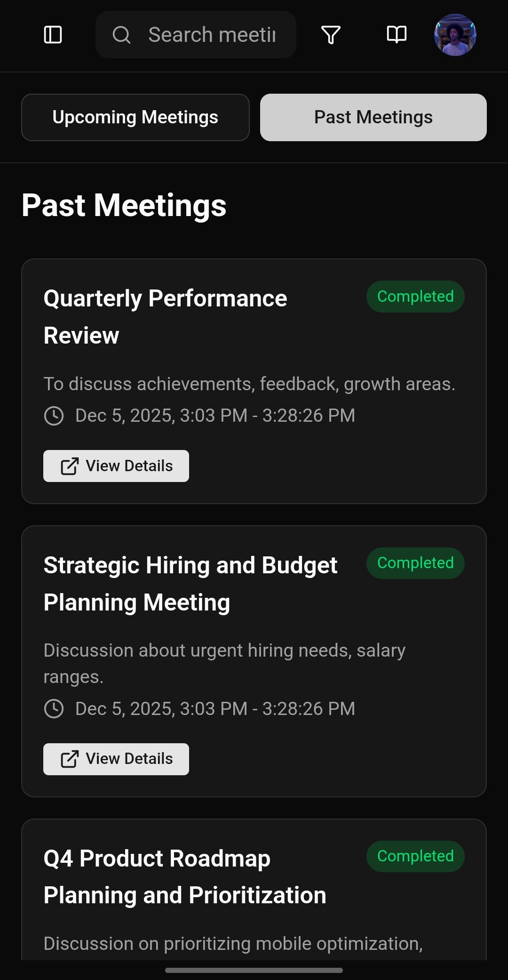
Task: Click clock icon on Strategic Hiring meeting
Action: [54, 708]
